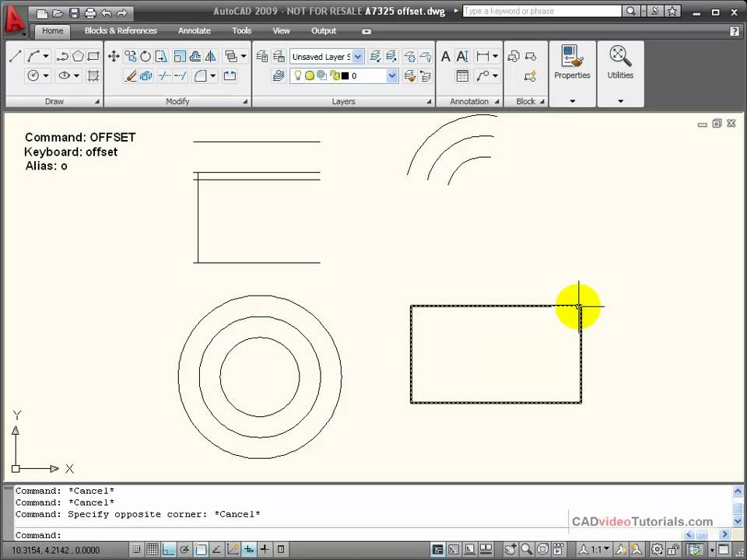Activate the Mirror tool
Viewport: 747px width, 560px height.
(210, 56)
